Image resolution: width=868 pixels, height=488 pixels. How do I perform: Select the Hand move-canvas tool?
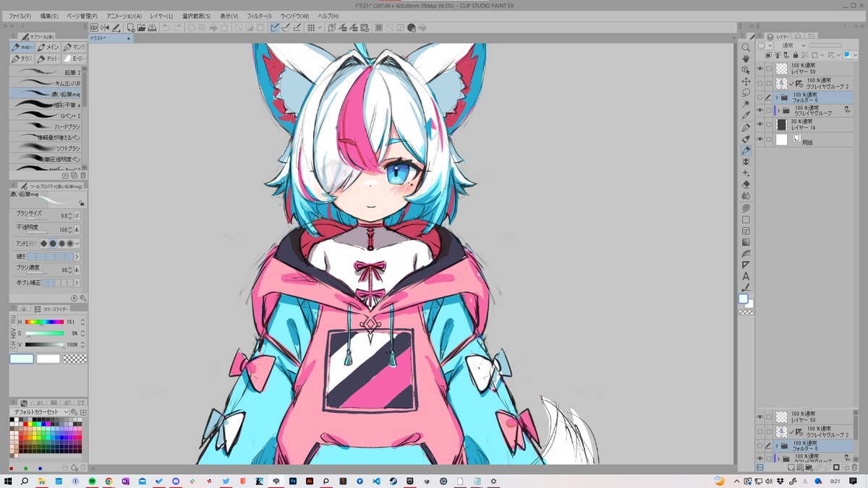pyautogui.click(x=746, y=59)
